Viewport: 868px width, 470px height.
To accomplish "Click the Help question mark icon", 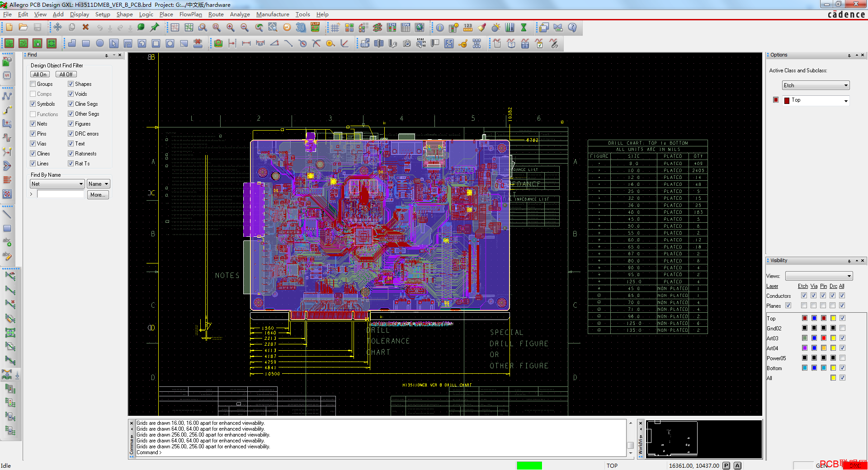I will (572, 28).
